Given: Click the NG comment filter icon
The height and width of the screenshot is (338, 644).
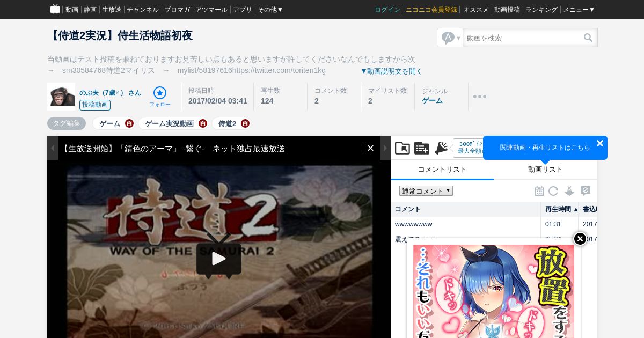Looking at the screenshot, I should click(x=586, y=191).
